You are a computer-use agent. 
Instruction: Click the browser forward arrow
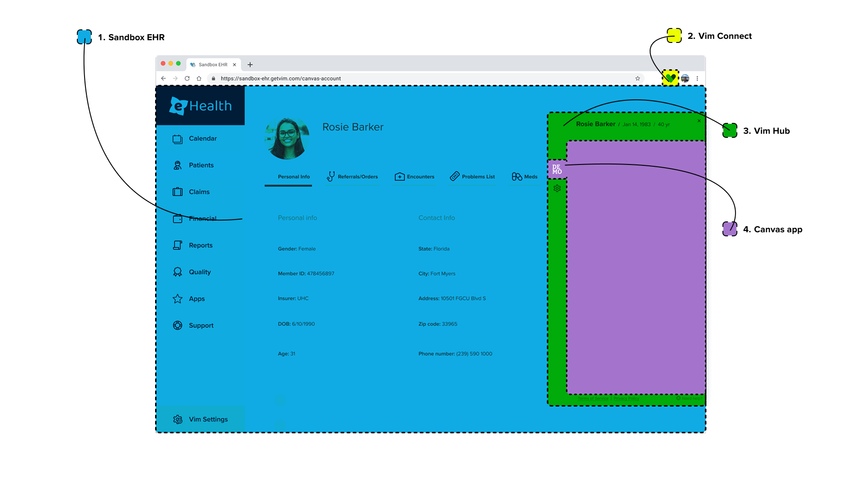tap(175, 79)
